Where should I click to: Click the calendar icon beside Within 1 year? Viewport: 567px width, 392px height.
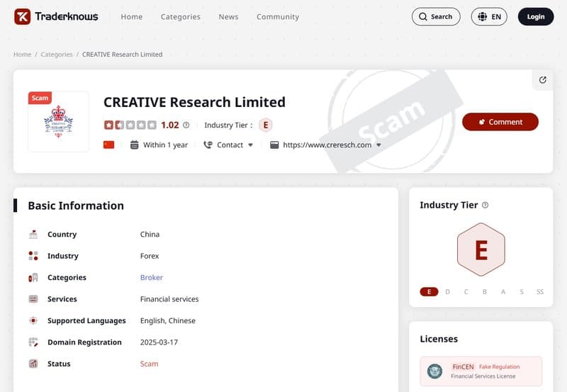(x=134, y=145)
